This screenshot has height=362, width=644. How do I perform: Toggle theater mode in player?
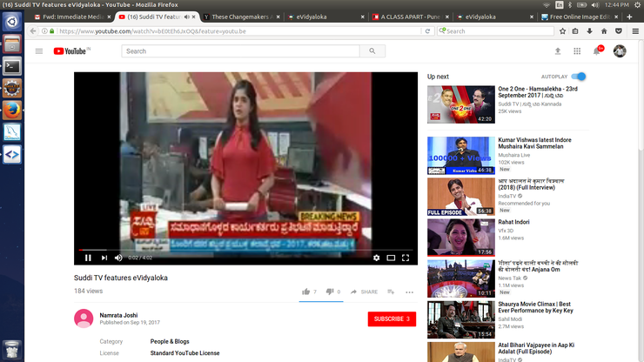click(x=391, y=258)
